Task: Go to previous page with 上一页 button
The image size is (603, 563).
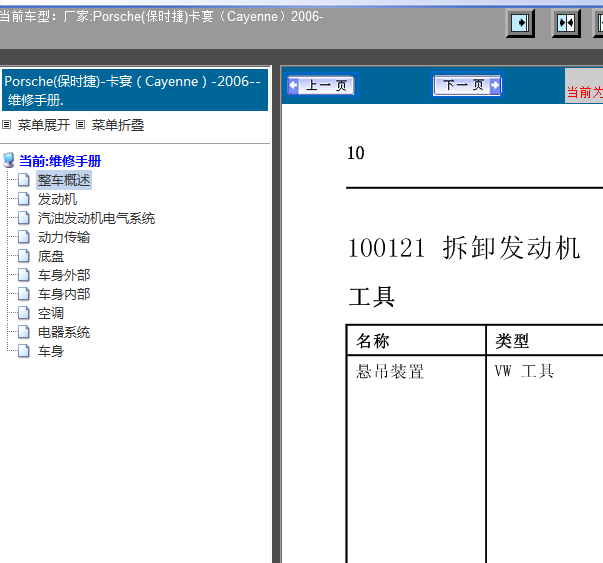Action: [x=321, y=85]
